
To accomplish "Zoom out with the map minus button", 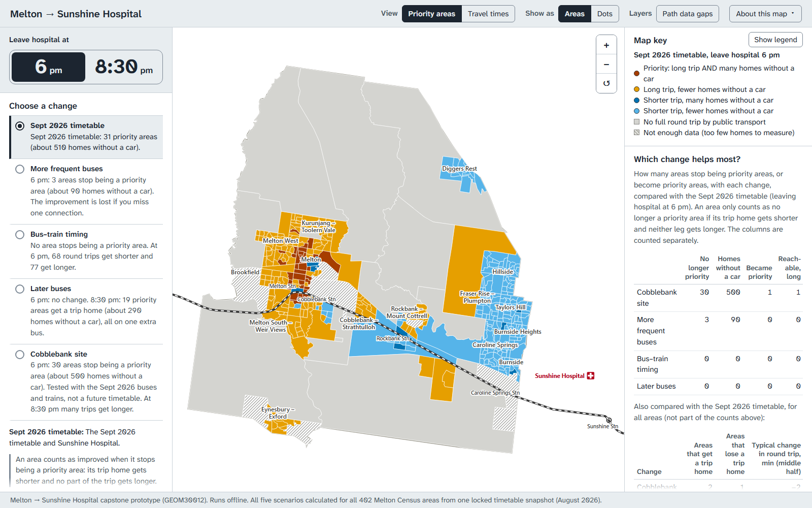I will (606, 65).
